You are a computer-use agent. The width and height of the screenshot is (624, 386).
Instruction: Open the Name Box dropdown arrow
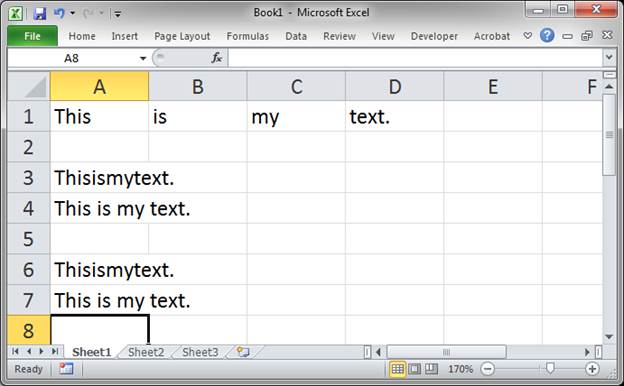click(x=143, y=58)
